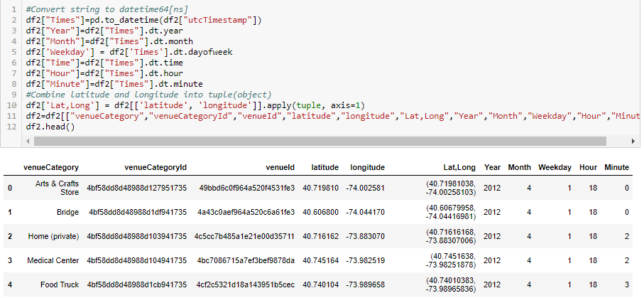Click the Hour column header
This screenshot has width=644, height=298.
coord(588,168)
